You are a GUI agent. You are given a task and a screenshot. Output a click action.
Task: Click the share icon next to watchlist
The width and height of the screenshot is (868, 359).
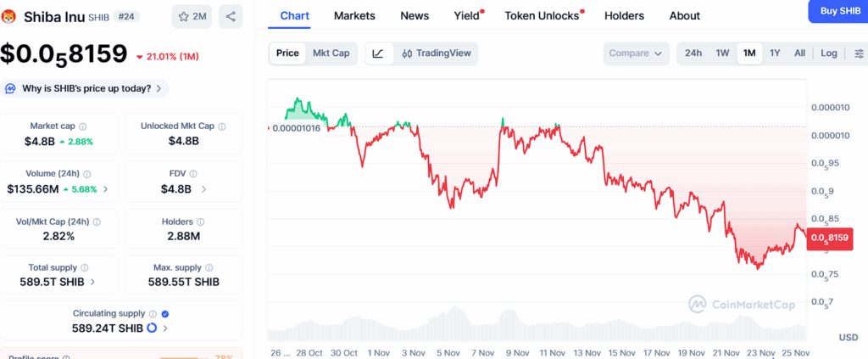click(231, 16)
